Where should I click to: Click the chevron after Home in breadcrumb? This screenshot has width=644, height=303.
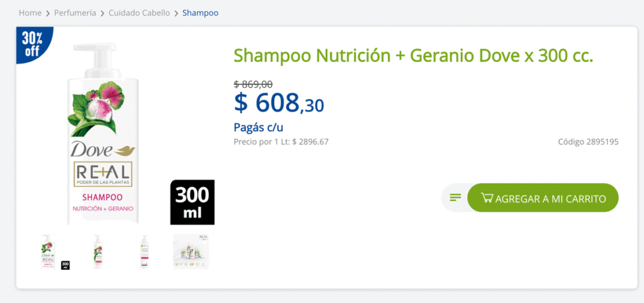coord(48,13)
